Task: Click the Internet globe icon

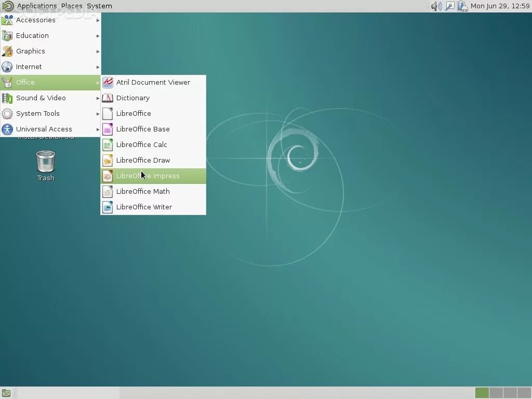Action: coord(7,67)
